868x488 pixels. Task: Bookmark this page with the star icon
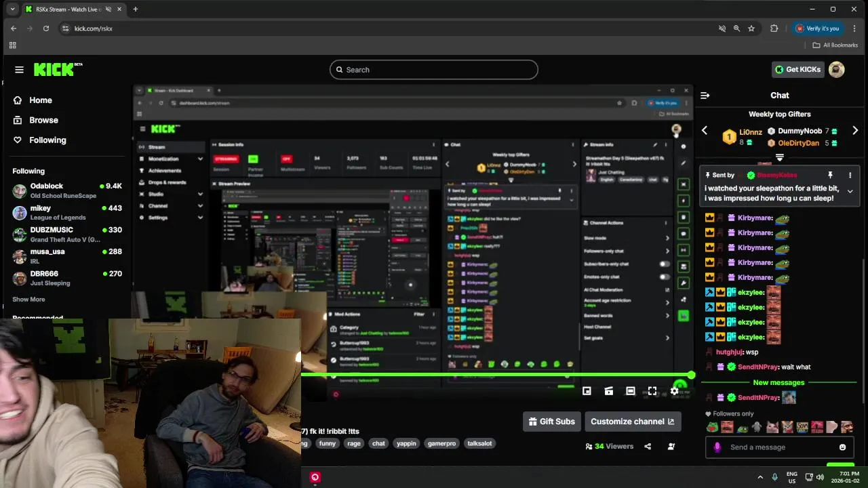point(751,28)
